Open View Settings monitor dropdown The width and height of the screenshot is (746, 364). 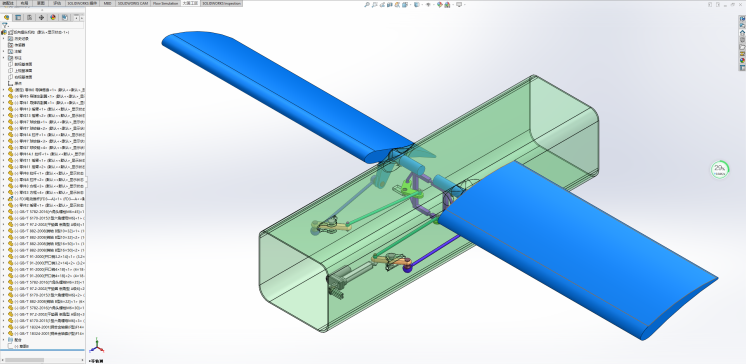(x=461, y=5)
